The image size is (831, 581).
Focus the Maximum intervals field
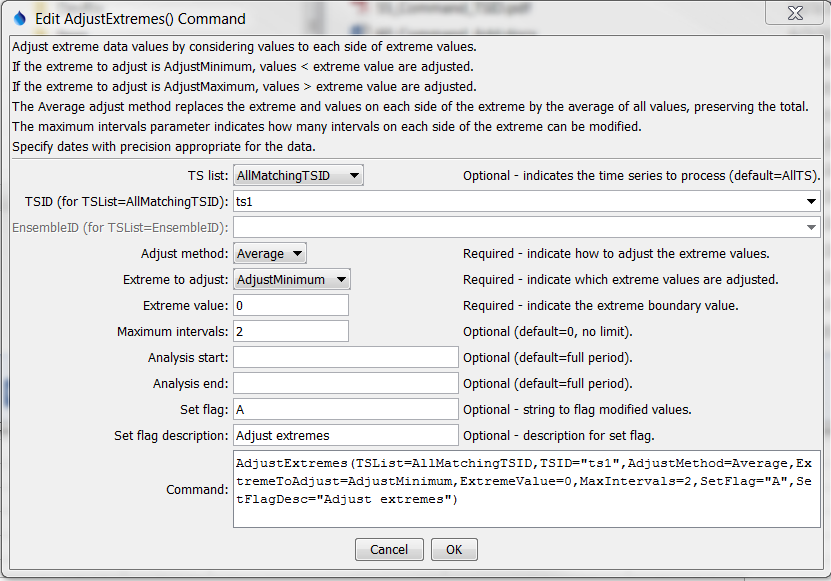pos(290,331)
